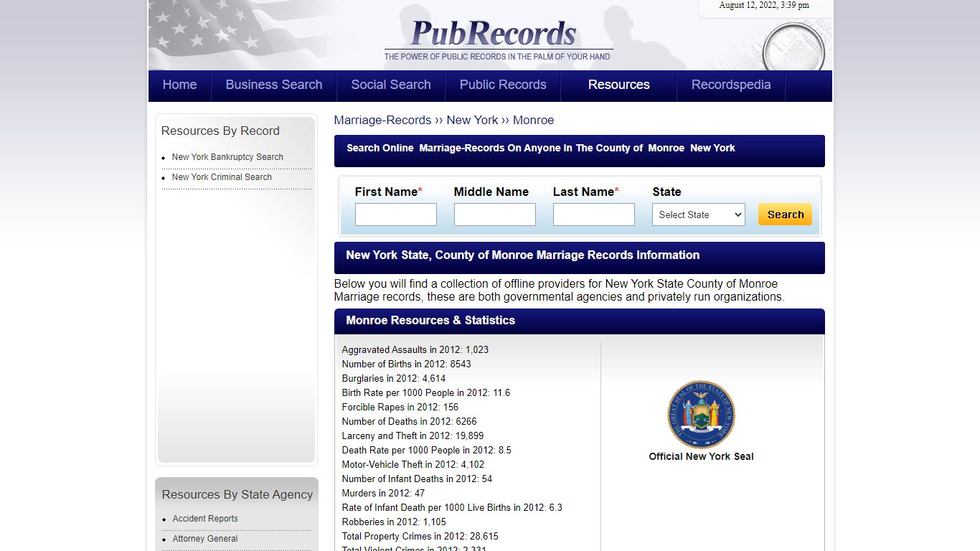Open Attorney General link
The width and height of the screenshot is (980, 551).
click(205, 539)
